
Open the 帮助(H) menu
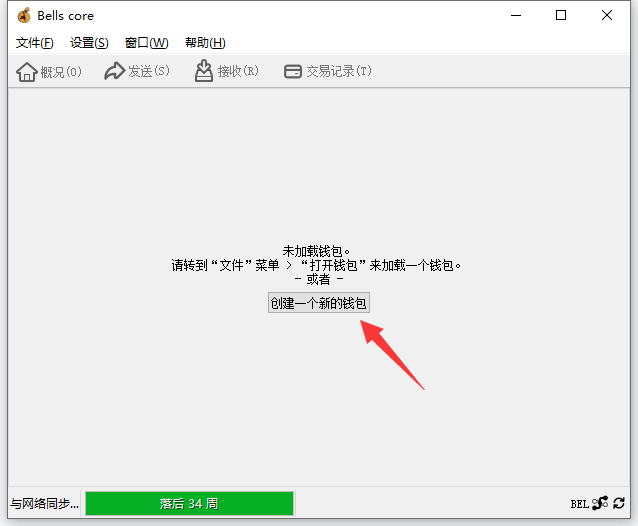[205, 43]
